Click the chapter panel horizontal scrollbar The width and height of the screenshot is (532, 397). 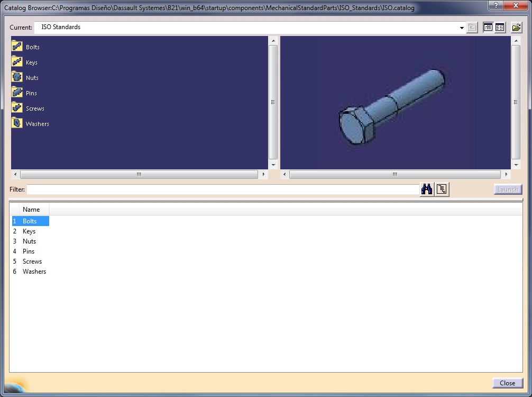[x=139, y=174]
